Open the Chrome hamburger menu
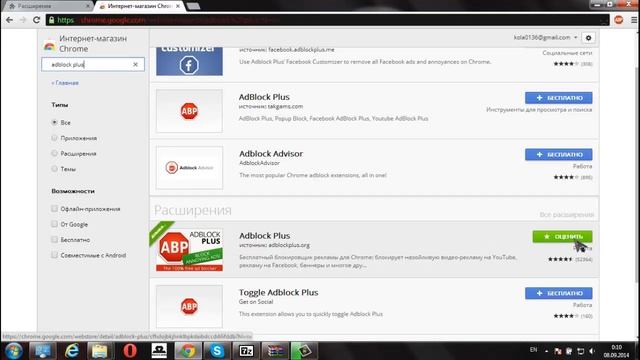This screenshot has height=360, width=640. coord(633,20)
